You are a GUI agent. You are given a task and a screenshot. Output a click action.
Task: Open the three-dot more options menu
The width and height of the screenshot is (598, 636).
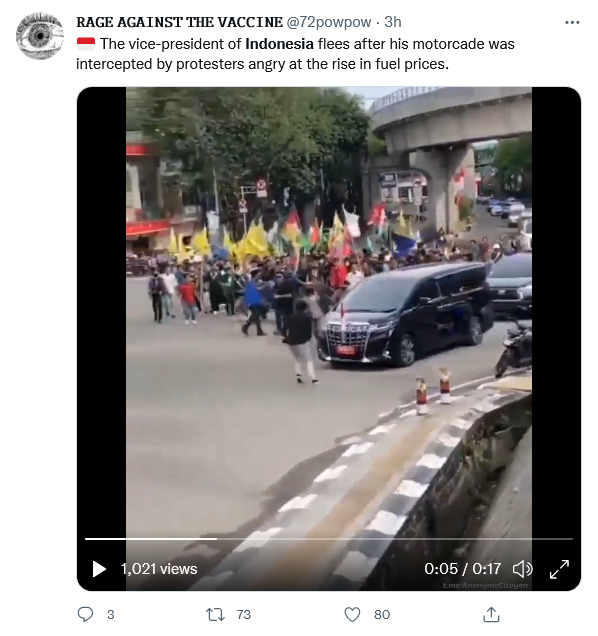coord(572,23)
